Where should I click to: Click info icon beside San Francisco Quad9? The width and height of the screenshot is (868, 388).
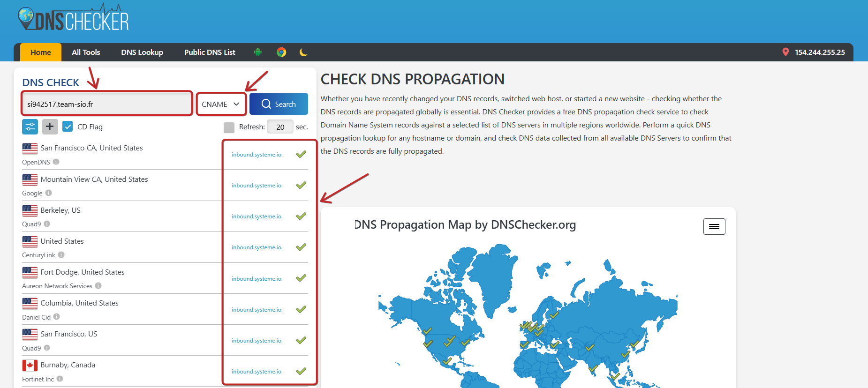pos(47,348)
